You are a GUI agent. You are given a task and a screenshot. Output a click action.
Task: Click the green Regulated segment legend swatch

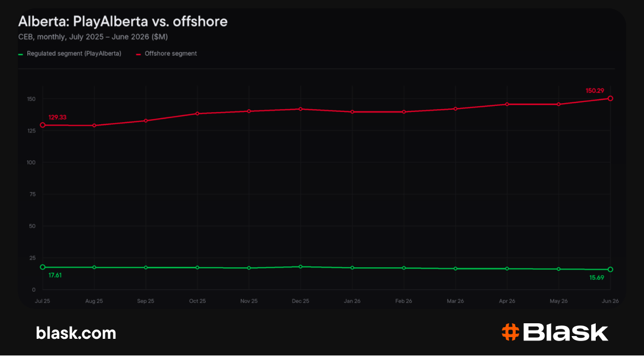[x=20, y=54]
